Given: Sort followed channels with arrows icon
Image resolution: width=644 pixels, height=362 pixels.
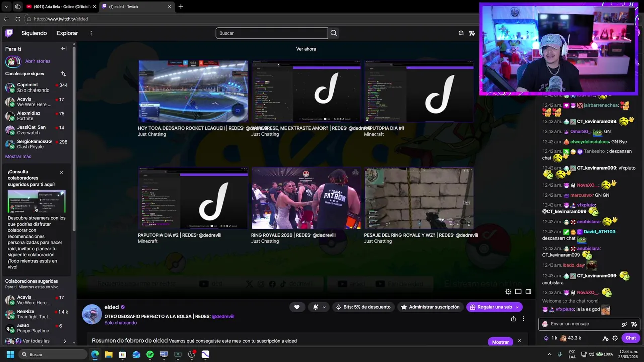Looking at the screenshot, I should click(64, 74).
